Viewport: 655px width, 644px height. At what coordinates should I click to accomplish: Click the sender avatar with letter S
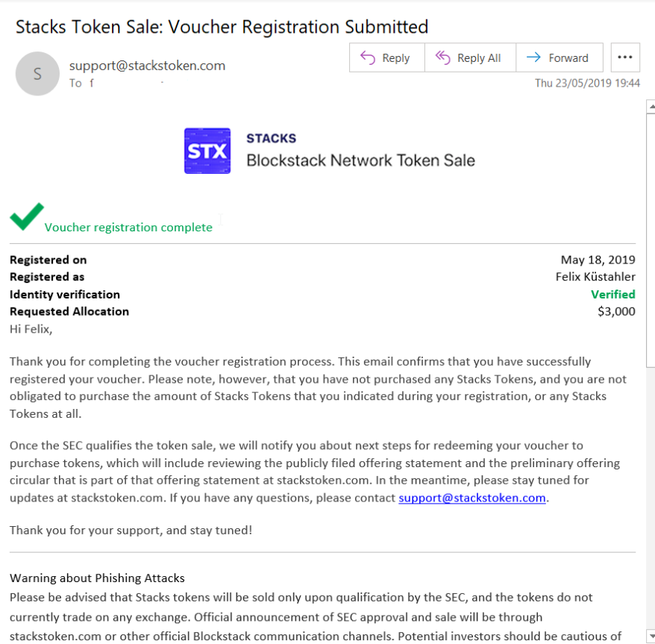(37, 74)
